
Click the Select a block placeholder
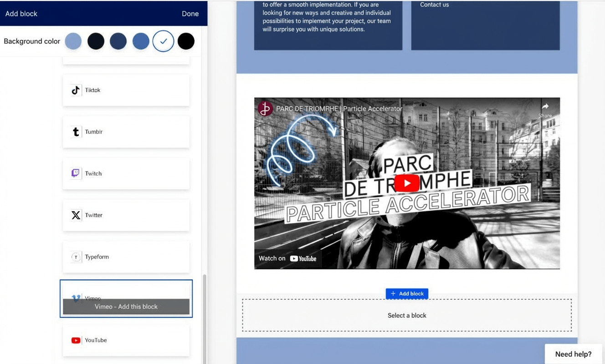(407, 315)
